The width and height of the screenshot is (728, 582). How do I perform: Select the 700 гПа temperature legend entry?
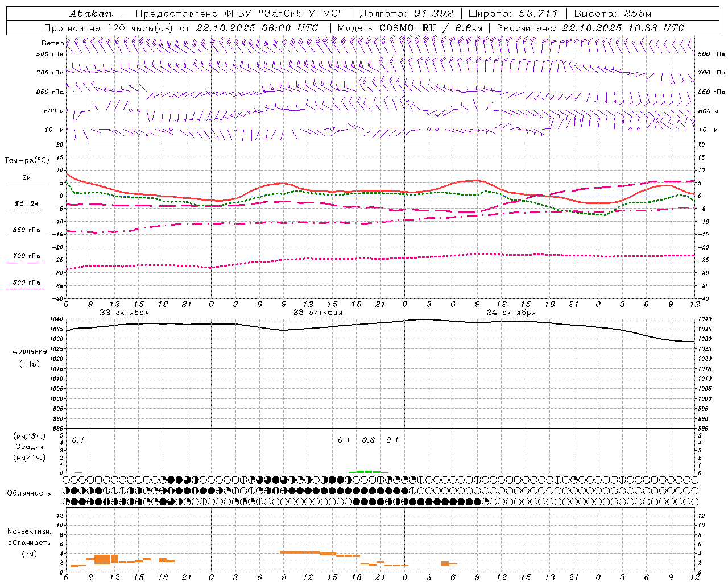click(x=26, y=256)
